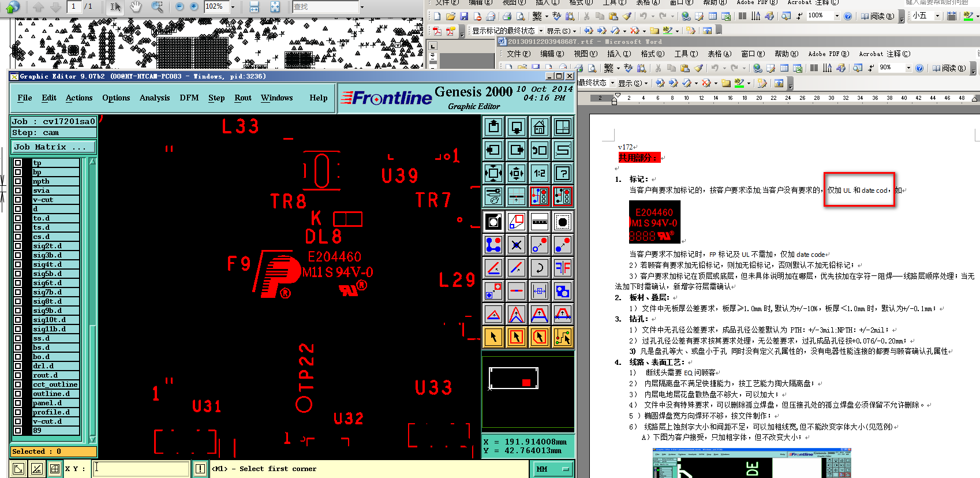Open the display options palette icon
980x478 pixels.
493,196
